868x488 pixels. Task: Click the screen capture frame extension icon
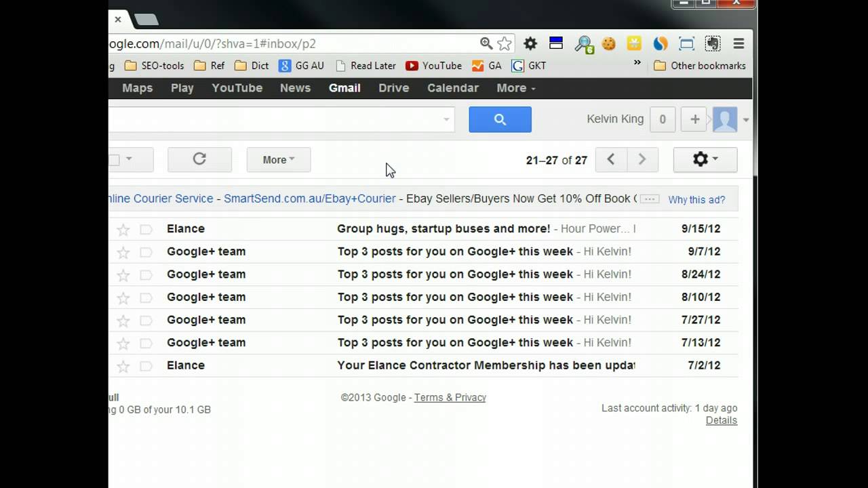[x=686, y=43]
